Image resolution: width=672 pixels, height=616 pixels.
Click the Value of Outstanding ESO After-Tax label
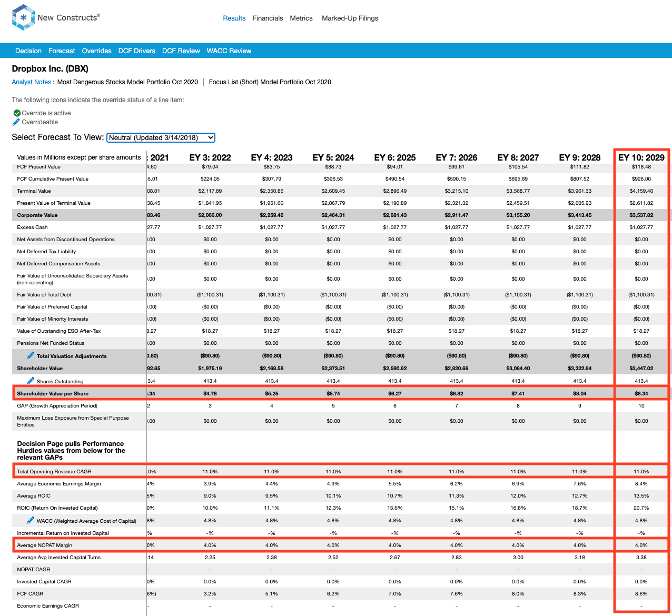(59, 331)
